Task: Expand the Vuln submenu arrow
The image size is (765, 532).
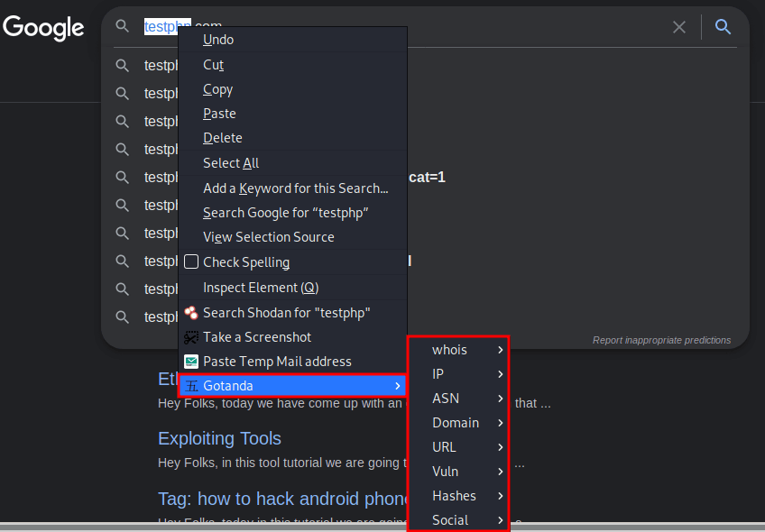Action: tap(501, 472)
